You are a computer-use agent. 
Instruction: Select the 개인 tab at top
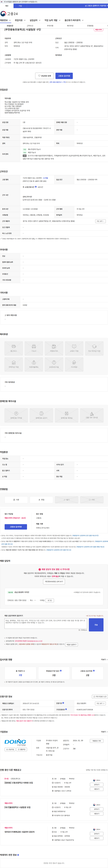pyautogui.click(x=7, y=6)
